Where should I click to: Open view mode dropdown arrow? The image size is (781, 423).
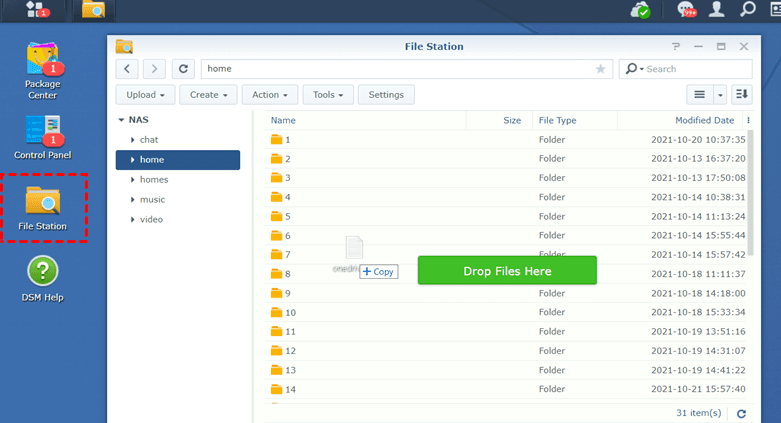720,95
